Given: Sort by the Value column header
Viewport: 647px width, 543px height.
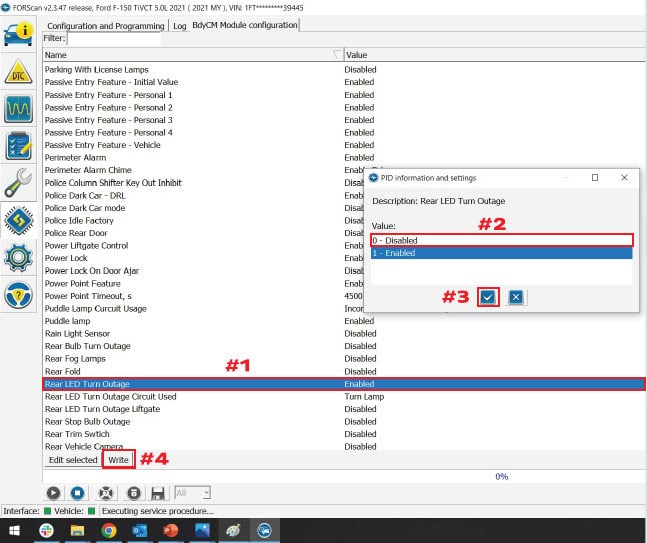Looking at the screenshot, I should [494, 55].
